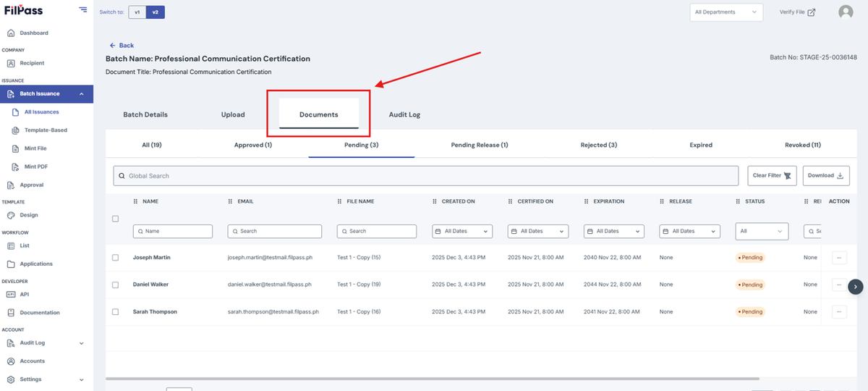Screen dimensions: 868x391
Task: Switch to v2 version
Action: [x=155, y=12]
